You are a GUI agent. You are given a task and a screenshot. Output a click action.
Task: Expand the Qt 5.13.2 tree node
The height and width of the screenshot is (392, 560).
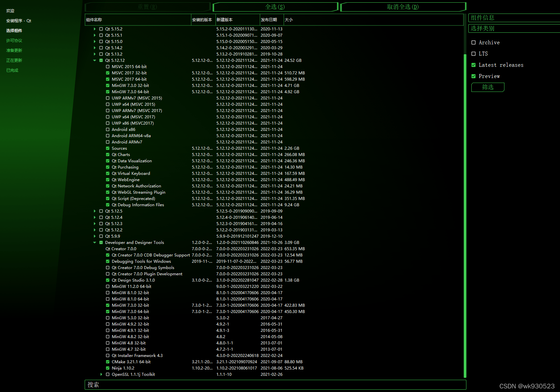[95, 54]
